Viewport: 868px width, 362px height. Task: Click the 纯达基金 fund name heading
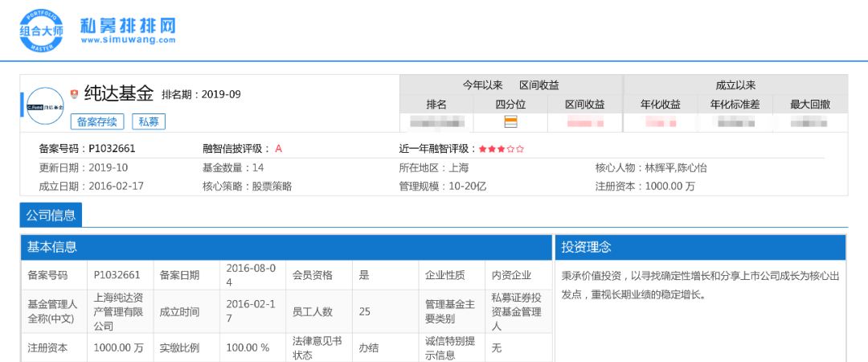pos(118,93)
